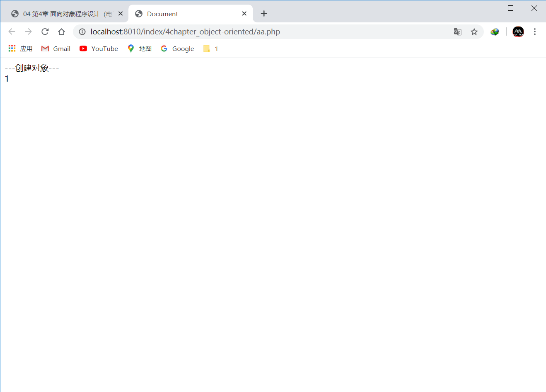Image resolution: width=546 pixels, height=392 pixels.
Task: Open the Google Translate icon in address bar
Action: click(x=457, y=31)
